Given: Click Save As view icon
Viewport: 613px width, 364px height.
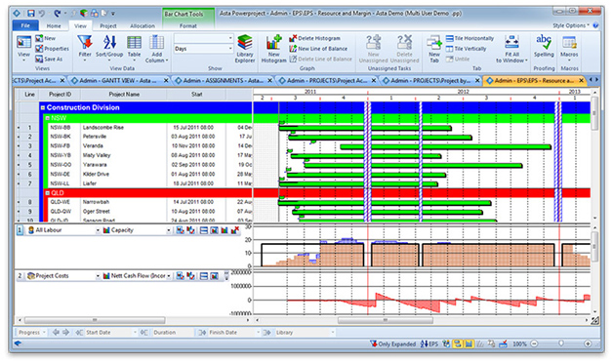Looking at the screenshot, I should click(x=49, y=59).
